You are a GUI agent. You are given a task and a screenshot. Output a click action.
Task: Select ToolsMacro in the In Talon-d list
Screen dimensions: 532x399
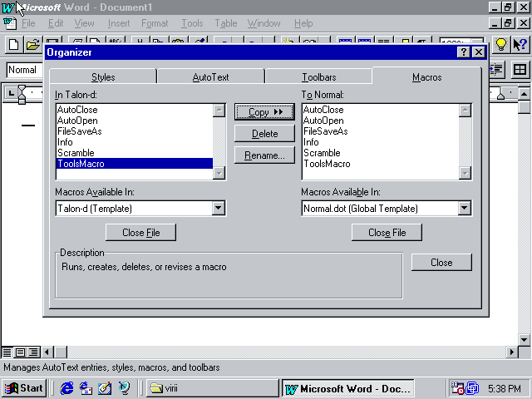135,164
